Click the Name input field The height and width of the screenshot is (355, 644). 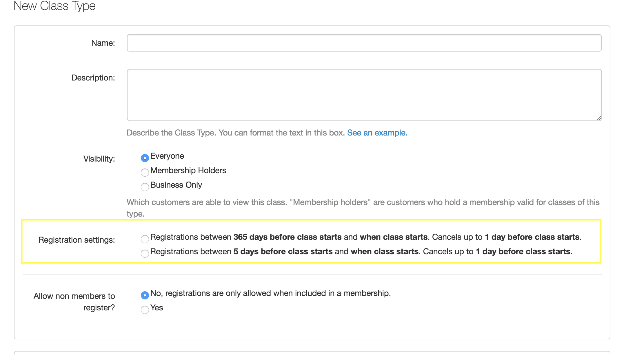click(364, 43)
